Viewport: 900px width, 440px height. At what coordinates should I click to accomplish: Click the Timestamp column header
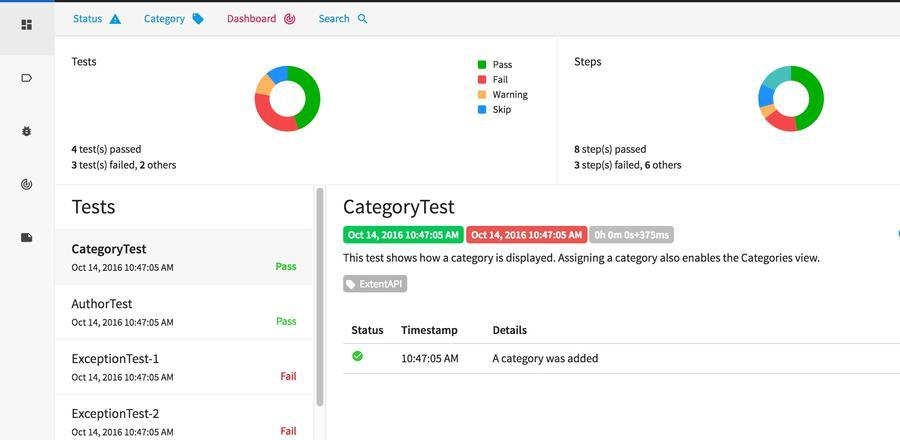click(429, 330)
